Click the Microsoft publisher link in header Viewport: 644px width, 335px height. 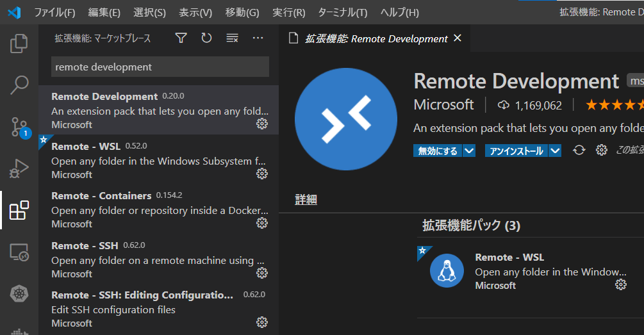(443, 104)
